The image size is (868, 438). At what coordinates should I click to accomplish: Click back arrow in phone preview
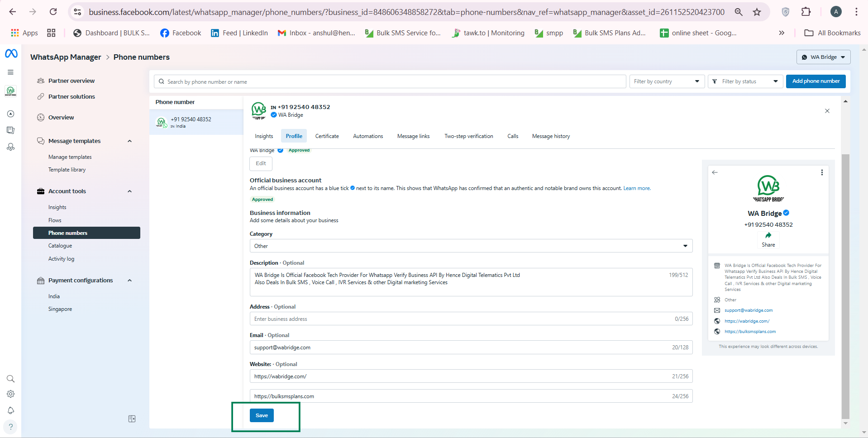(715, 172)
